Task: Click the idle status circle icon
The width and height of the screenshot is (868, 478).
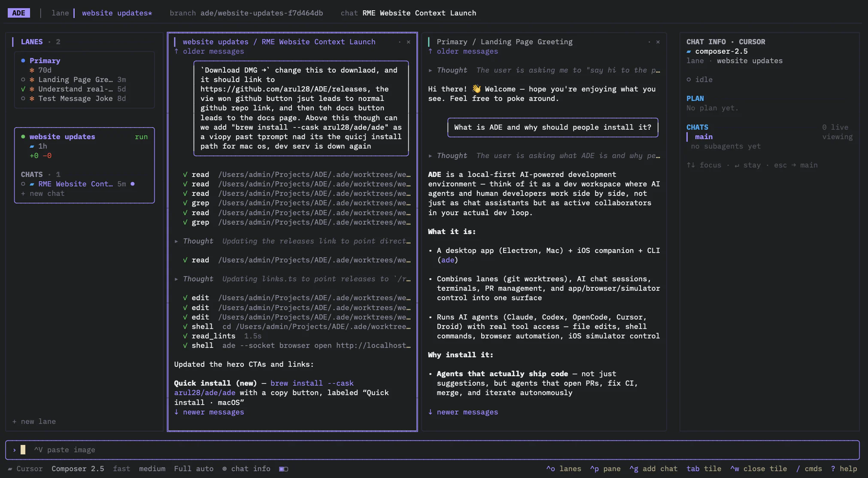Action: [689, 79]
